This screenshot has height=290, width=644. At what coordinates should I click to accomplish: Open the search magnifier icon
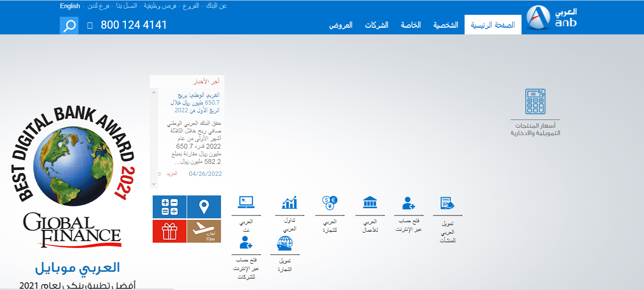coord(69,25)
